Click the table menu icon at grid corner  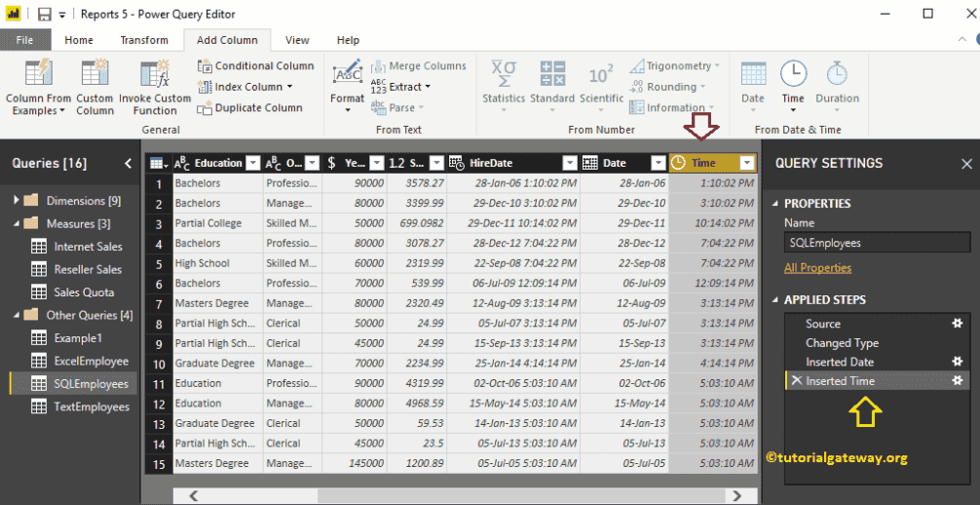159,164
